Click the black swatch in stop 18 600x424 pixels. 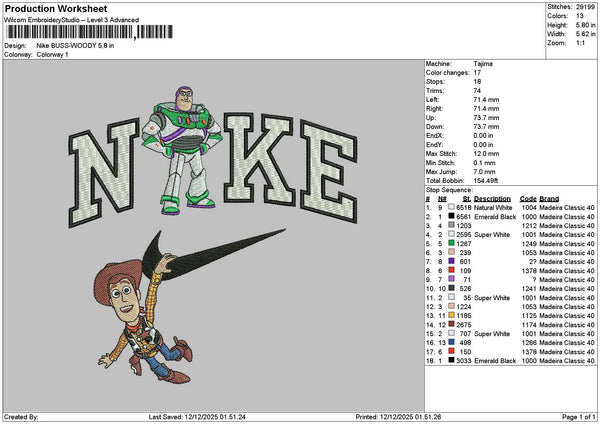point(452,360)
